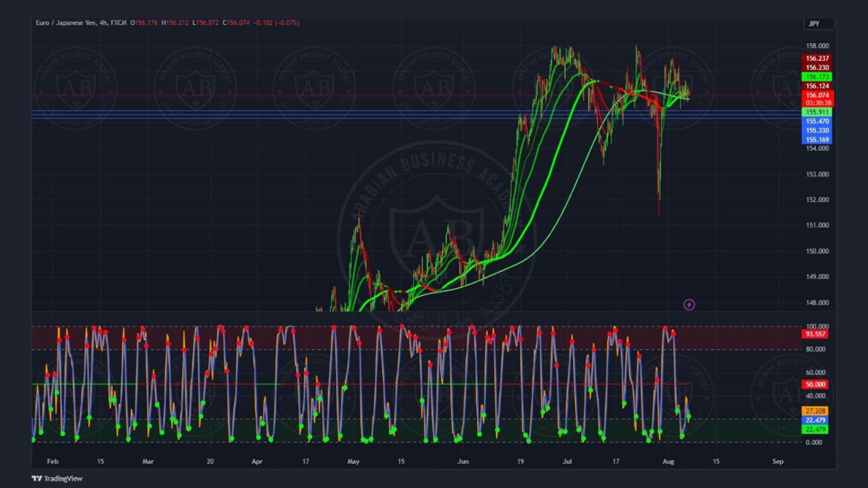Screen dimensions: 868x488
Task: Select the 156.237 dark red price label
Action: 817,58
